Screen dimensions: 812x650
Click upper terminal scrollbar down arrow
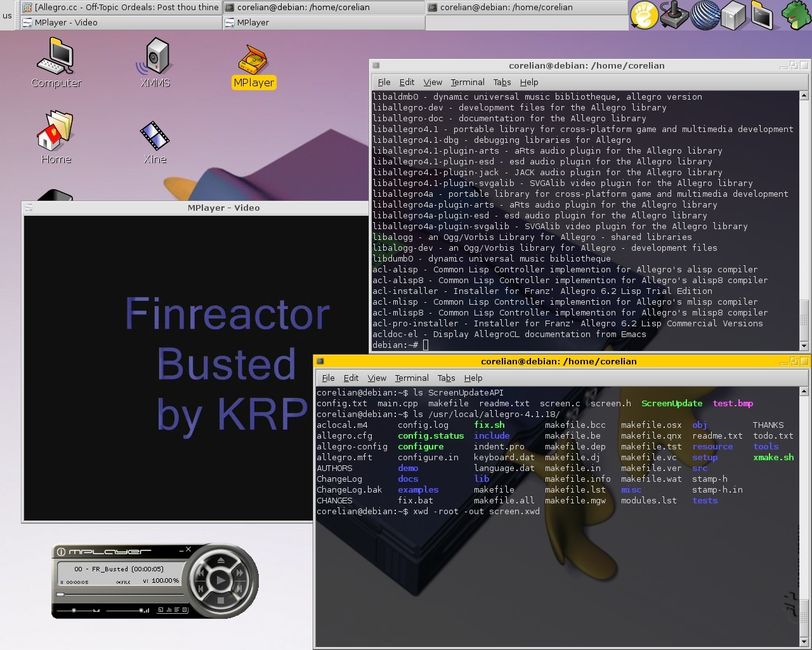804,346
